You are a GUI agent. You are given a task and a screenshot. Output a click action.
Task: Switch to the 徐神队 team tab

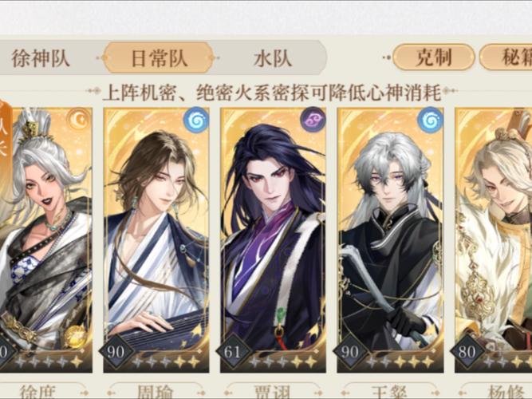[41, 57]
